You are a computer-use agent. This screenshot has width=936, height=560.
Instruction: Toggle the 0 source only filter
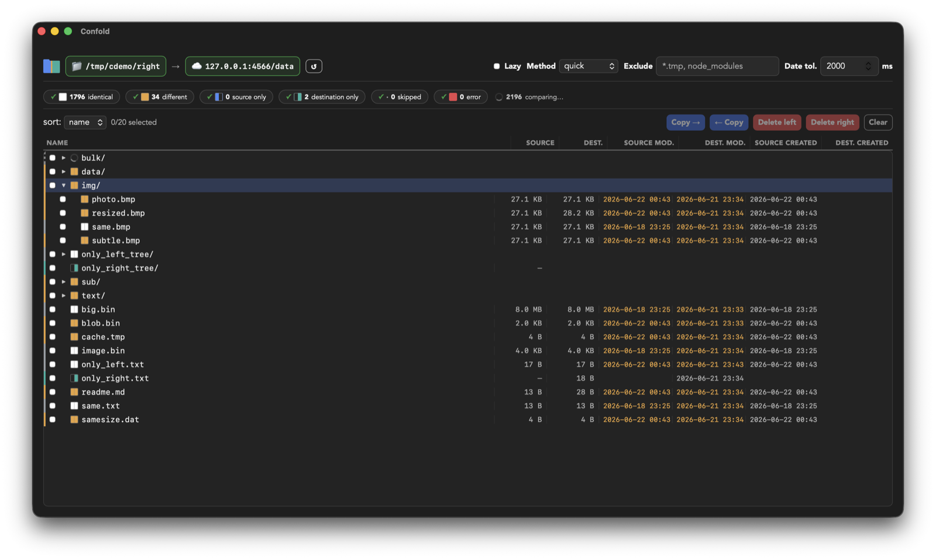tap(236, 97)
